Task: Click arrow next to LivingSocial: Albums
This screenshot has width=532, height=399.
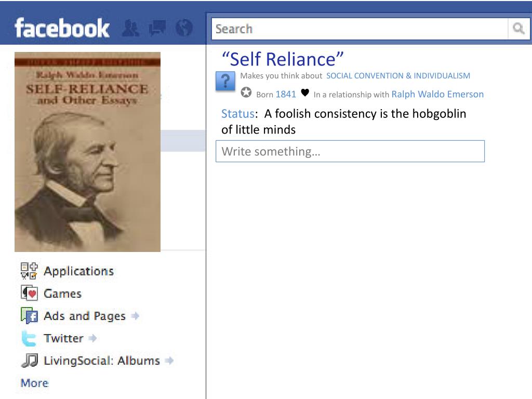Action: pyautogui.click(x=169, y=361)
